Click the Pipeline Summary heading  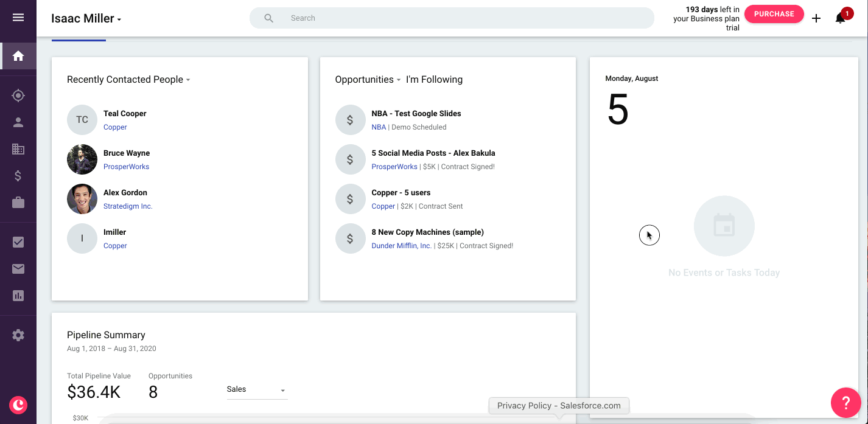click(x=106, y=335)
